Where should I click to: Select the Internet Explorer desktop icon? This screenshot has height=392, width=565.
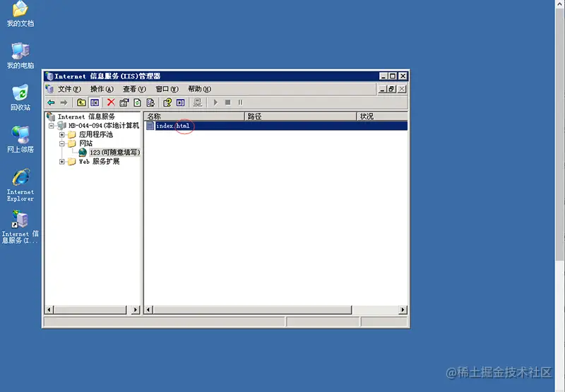(20, 185)
